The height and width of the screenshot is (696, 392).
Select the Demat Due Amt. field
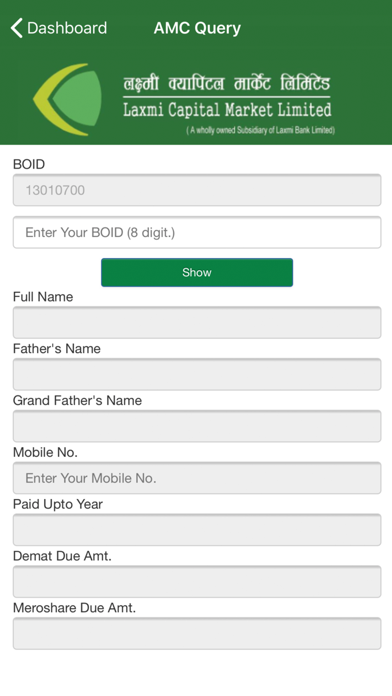coord(197,581)
